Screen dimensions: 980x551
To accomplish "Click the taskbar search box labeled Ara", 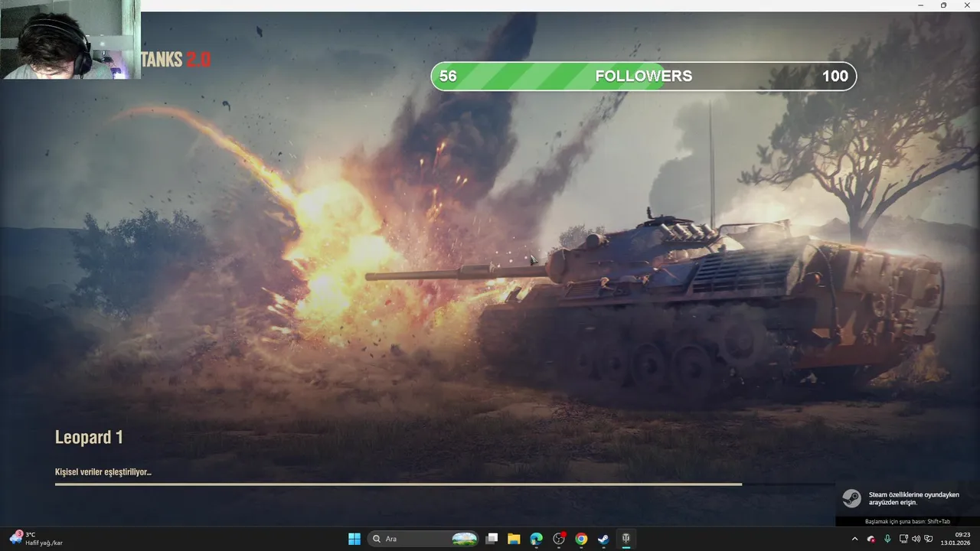I will [x=423, y=539].
